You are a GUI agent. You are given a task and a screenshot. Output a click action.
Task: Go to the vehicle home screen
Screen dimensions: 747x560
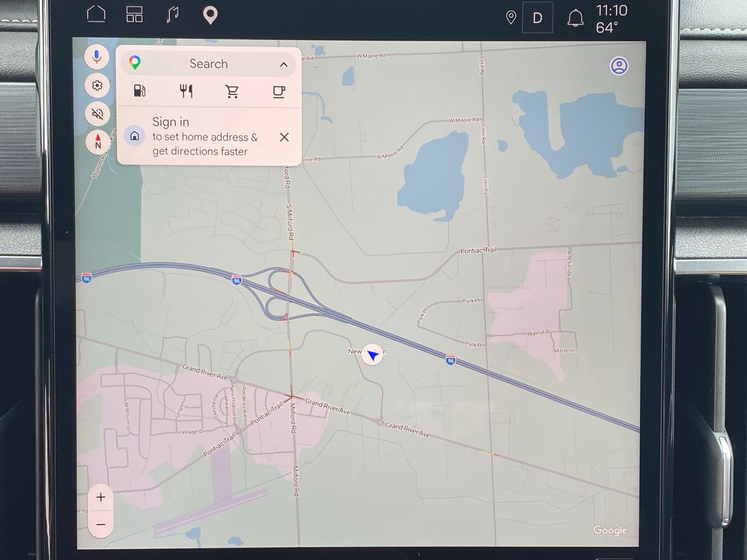pos(96,14)
